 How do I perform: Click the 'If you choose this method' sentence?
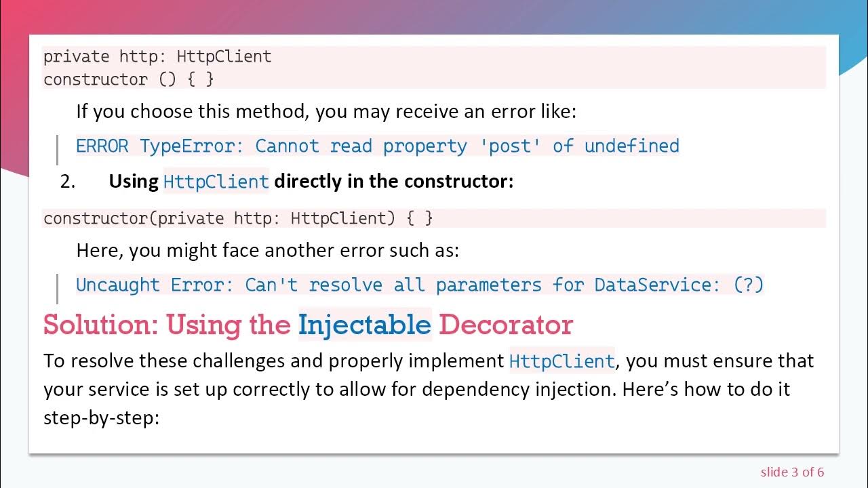pos(325,111)
